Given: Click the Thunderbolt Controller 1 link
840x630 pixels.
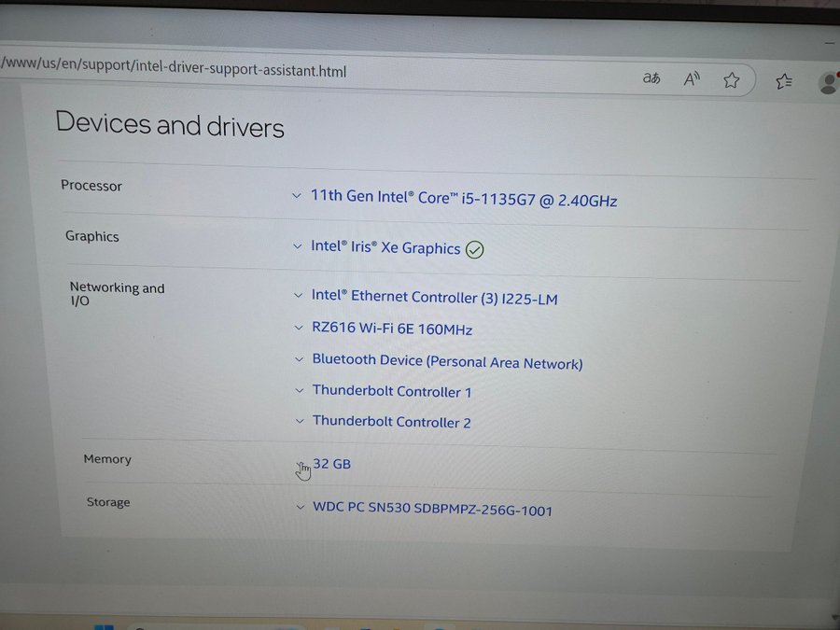Looking at the screenshot, I should [392, 390].
